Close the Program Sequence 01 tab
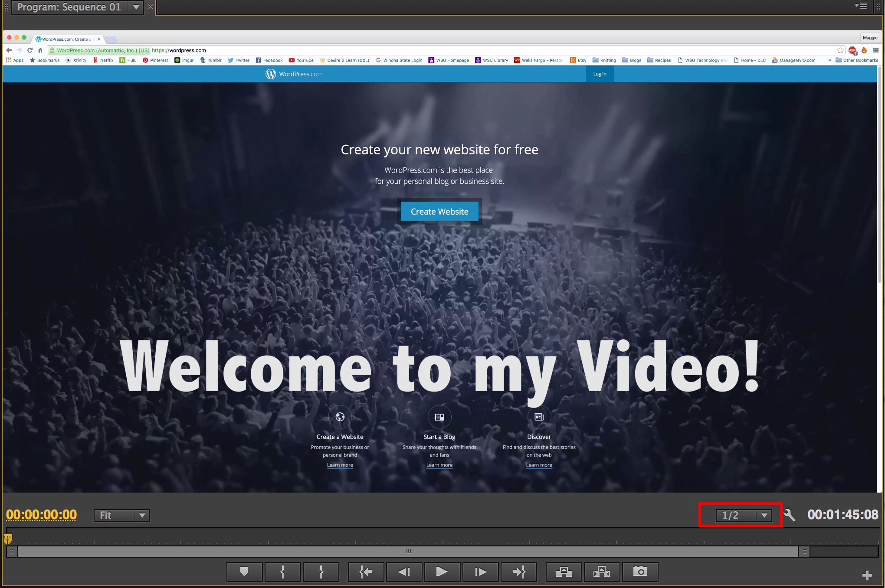 [x=151, y=7]
